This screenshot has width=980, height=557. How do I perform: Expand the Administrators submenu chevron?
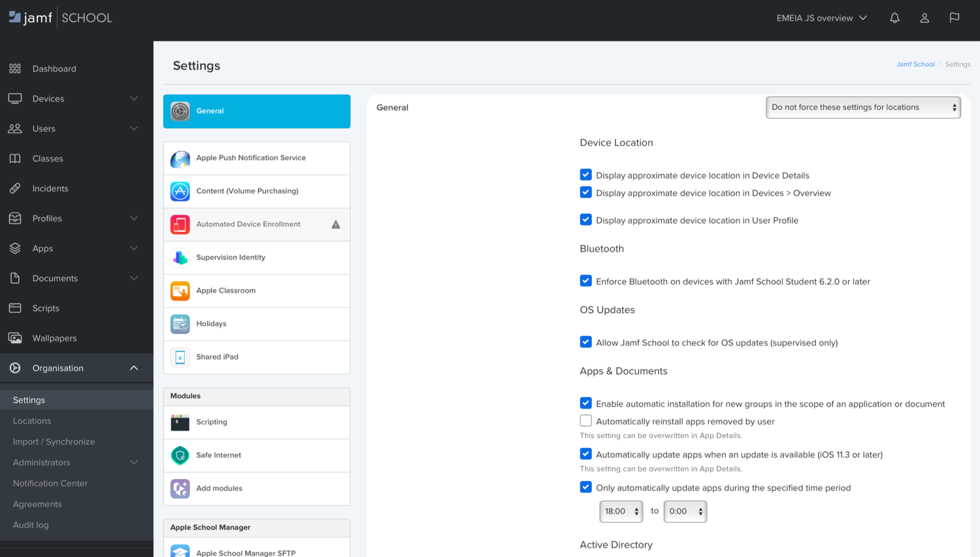tap(134, 462)
